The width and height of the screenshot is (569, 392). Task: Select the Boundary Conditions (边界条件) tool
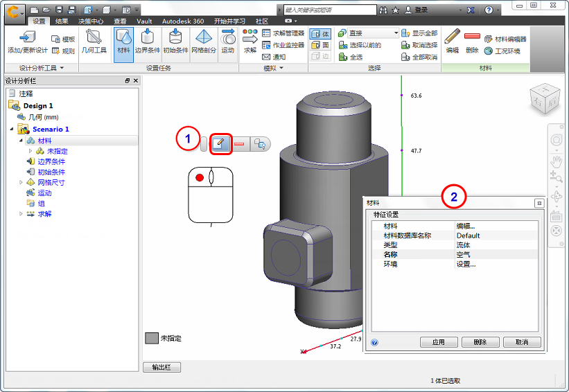[148, 42]
